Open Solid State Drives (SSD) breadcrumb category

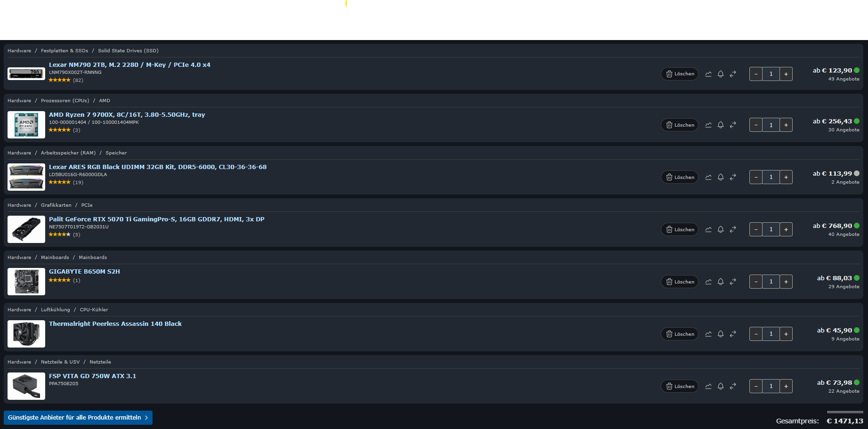[128, 51]
